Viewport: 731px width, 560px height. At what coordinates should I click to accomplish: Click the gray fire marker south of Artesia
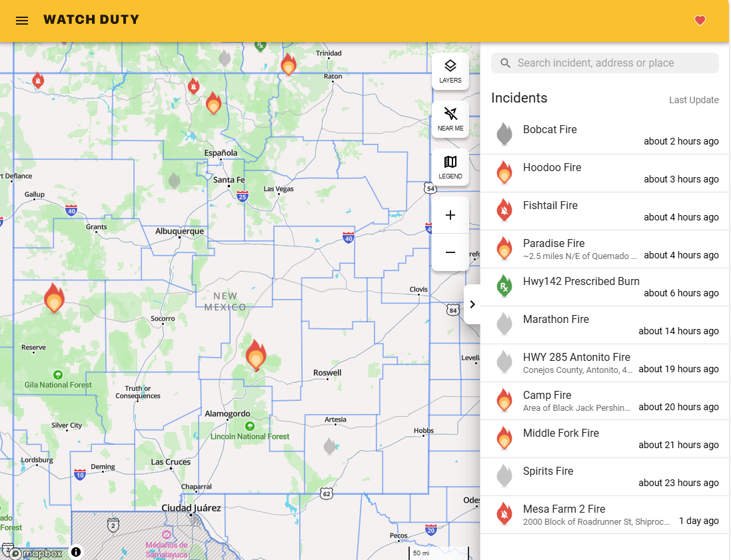(330, 446)
